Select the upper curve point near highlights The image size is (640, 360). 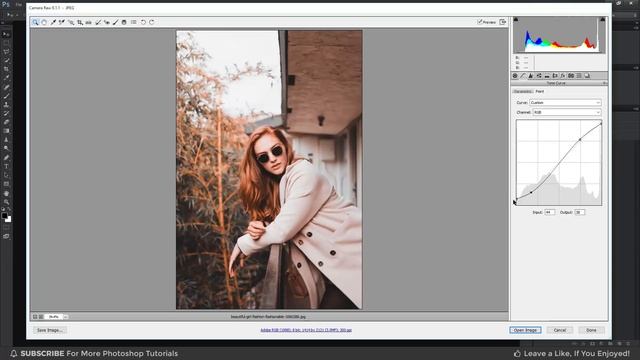pos(580,140)
